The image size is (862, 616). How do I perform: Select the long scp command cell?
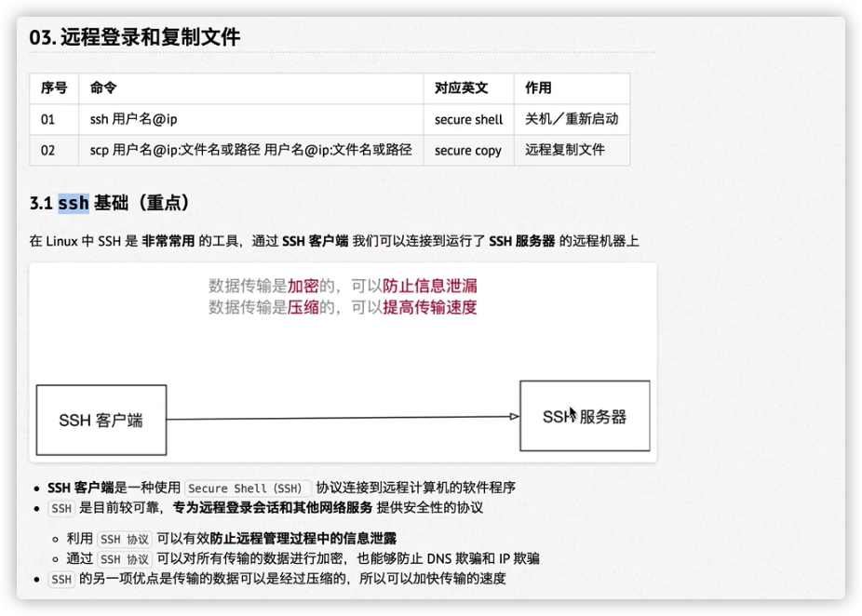250,150
